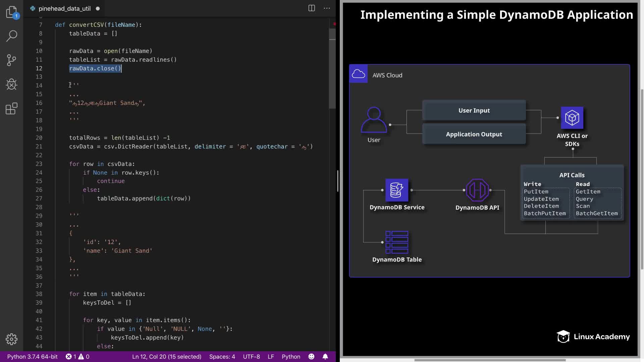Image resolution: width=644 pixels, height=362 pixels.
Task: Click the LF end-of-line indicator
Action: pos(271,357)
